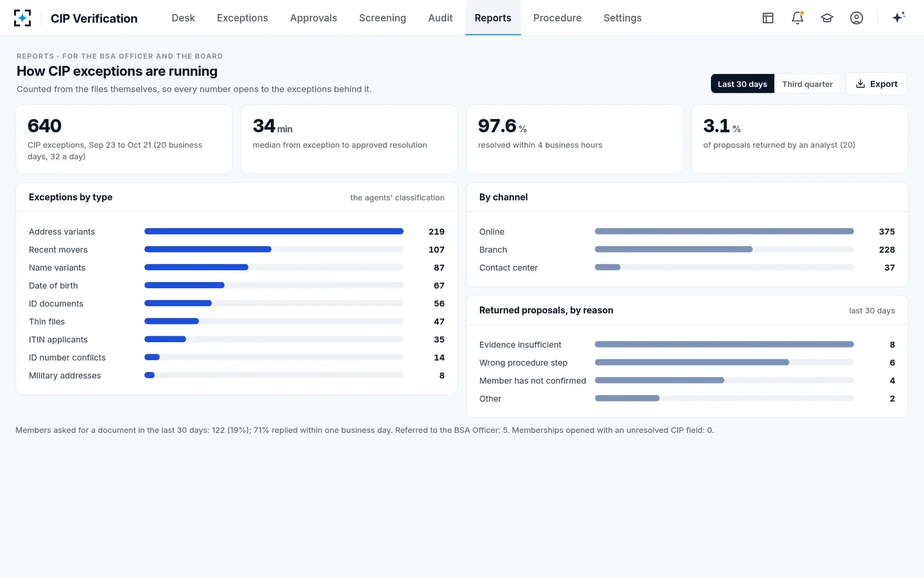The image size is (924, 578).
Task: Click the ID documents row label
Action: click(56, 304)
